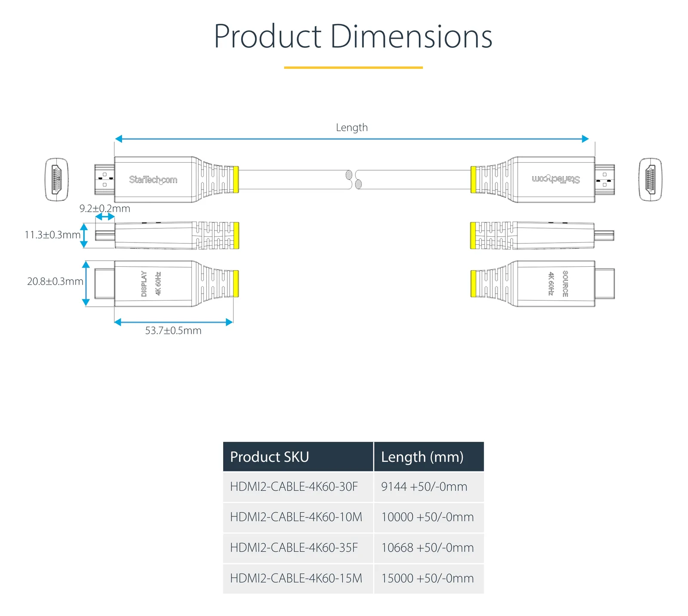Select the "9144 +50/-0mm" length cell
Image resolution: width=688 pixels, height=616 pixels.
429,487
